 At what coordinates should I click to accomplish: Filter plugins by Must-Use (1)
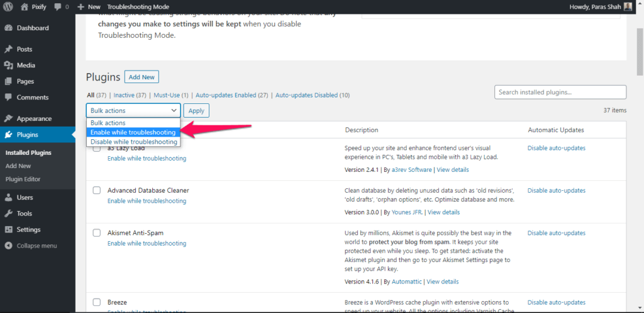(x=171, y=95)
